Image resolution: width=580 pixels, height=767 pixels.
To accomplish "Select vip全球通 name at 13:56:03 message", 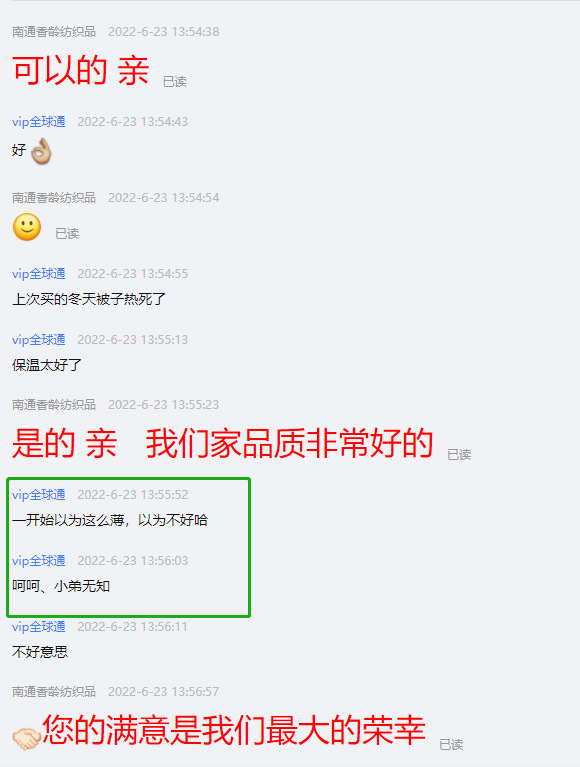I will (x=39, y=561).
